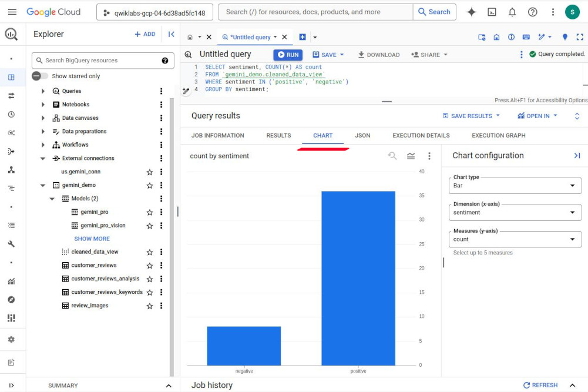Open EXECUTION DETAILS tab

point(421,135)
